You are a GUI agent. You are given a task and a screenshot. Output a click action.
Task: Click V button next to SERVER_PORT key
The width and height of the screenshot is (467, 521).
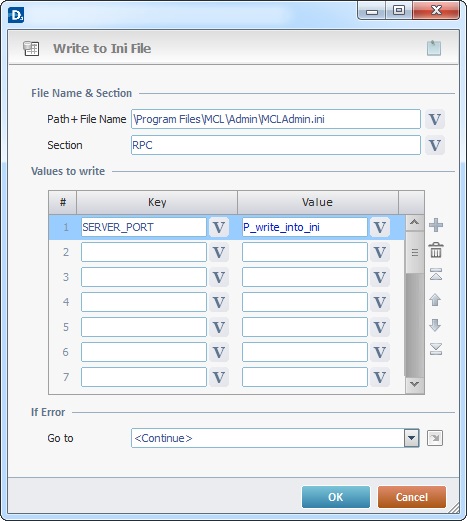click(219, 227)
